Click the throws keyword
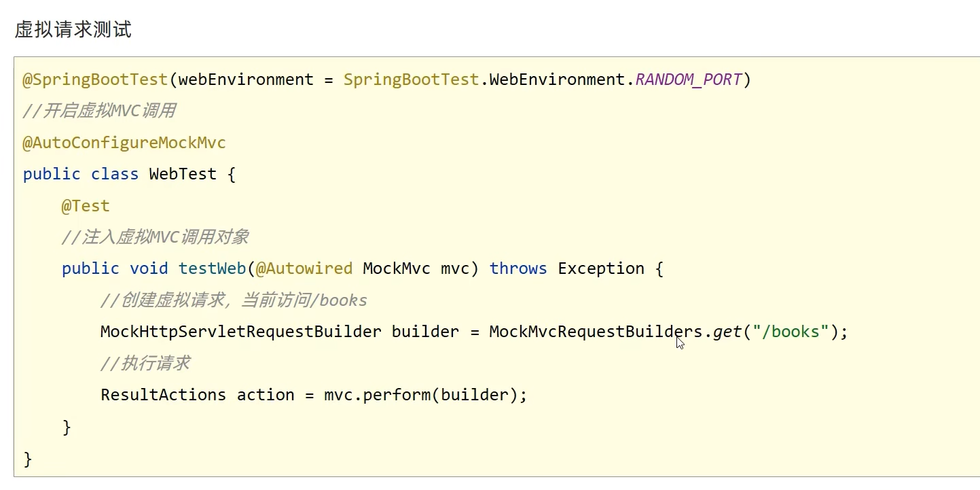The image size is (980, 490). coord(518,268)
